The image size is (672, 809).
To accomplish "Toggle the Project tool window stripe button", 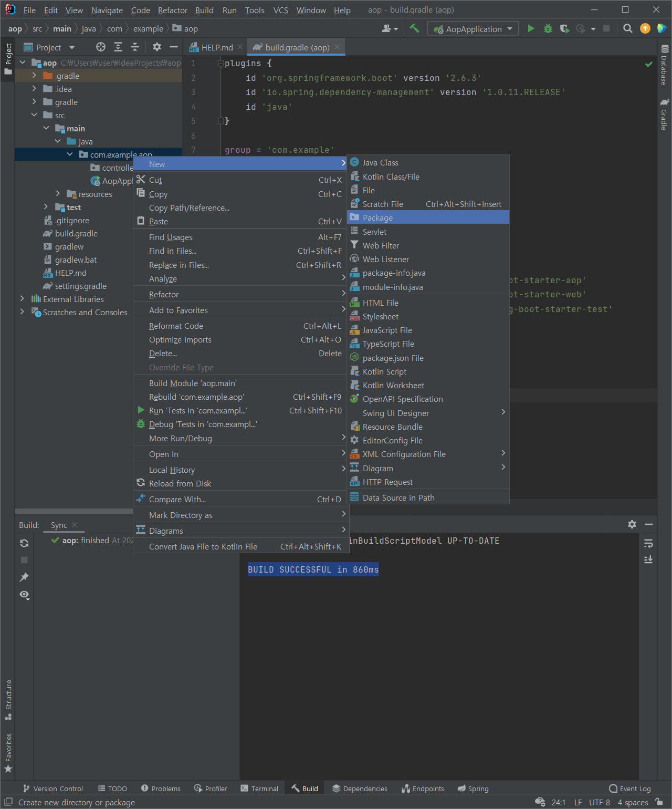I will tap(8, 58).
